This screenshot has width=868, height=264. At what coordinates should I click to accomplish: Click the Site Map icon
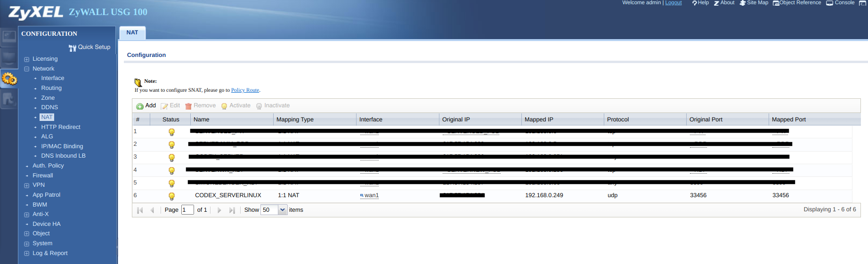click(x=743, y=3)
